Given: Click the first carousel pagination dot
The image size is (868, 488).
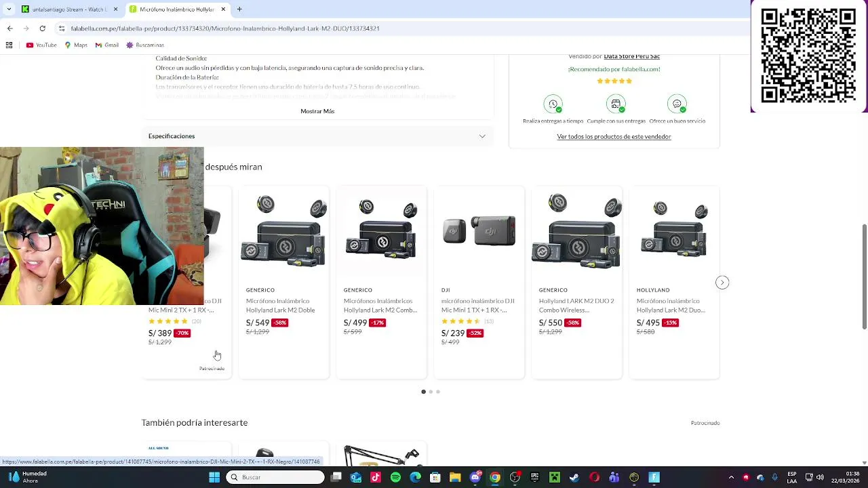Looking at the screenshot, I should pos(424,392).
